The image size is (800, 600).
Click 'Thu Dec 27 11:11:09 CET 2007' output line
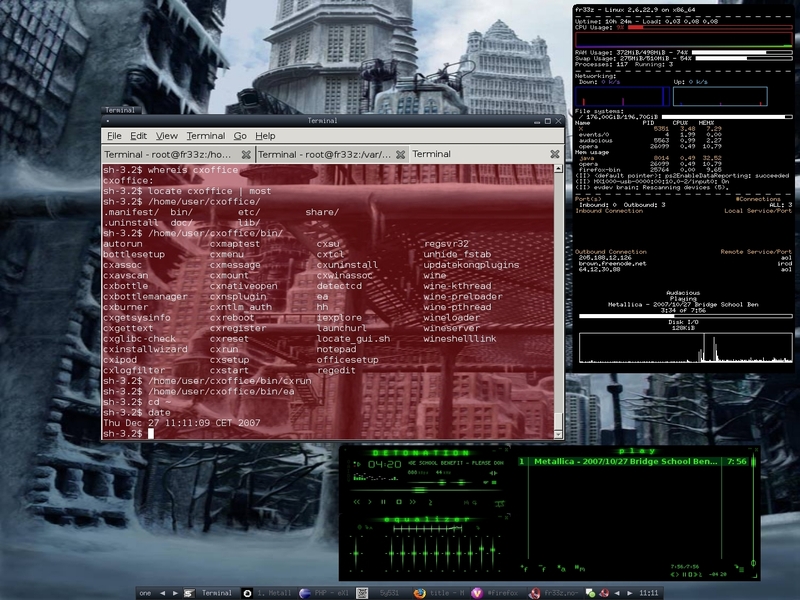182,423
